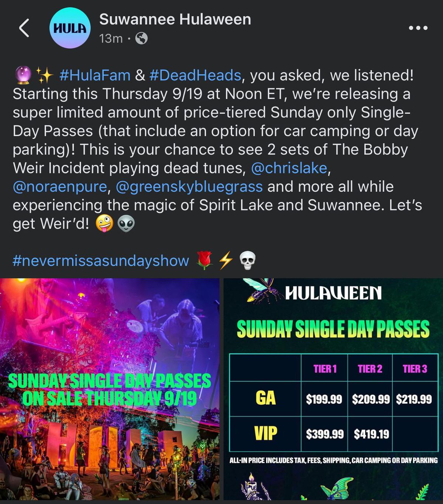Open the @chrislake mention

point(289,168)
